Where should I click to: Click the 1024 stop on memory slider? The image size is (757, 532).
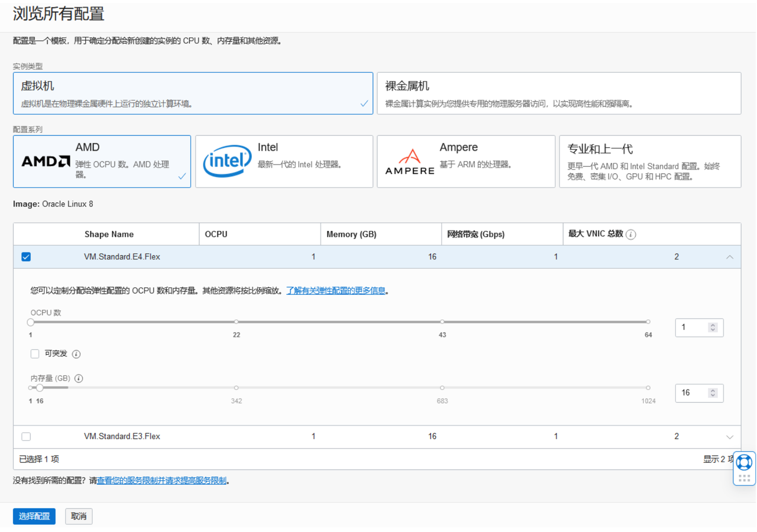click(x=648, y=388)
